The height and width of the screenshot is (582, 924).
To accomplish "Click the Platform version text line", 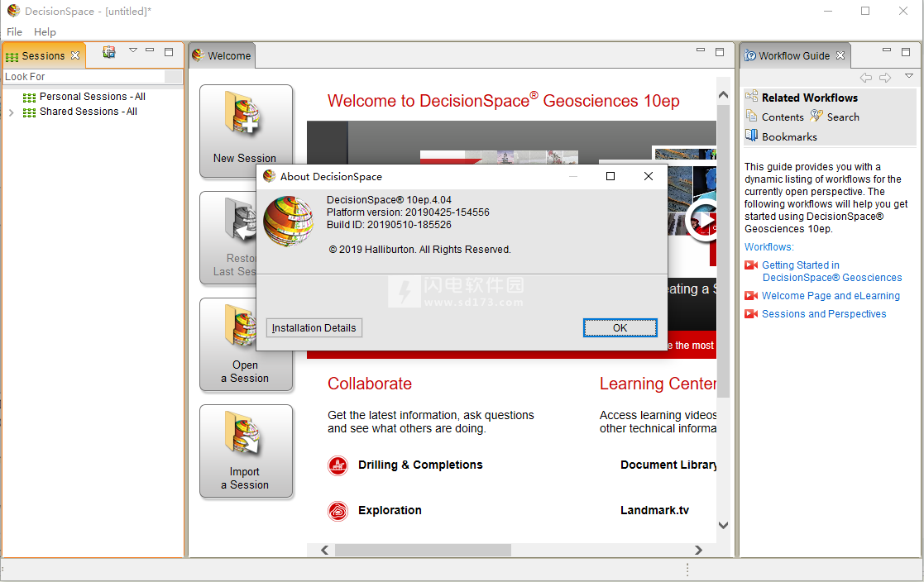I will pyautogui.click(x=408, y=212).
